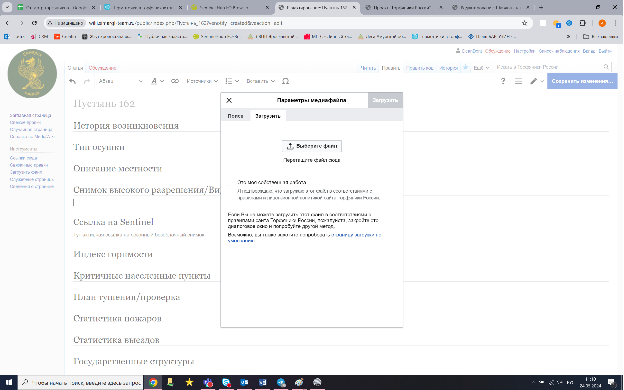Open the special character Omega tool

(285, 81)
